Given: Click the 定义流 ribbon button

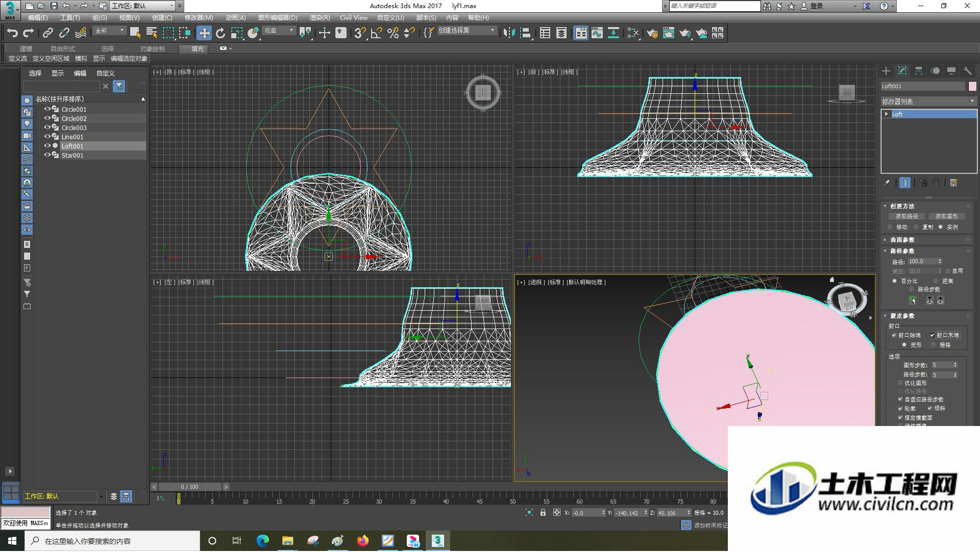Looking at the screenshot, I should point(17,59).
